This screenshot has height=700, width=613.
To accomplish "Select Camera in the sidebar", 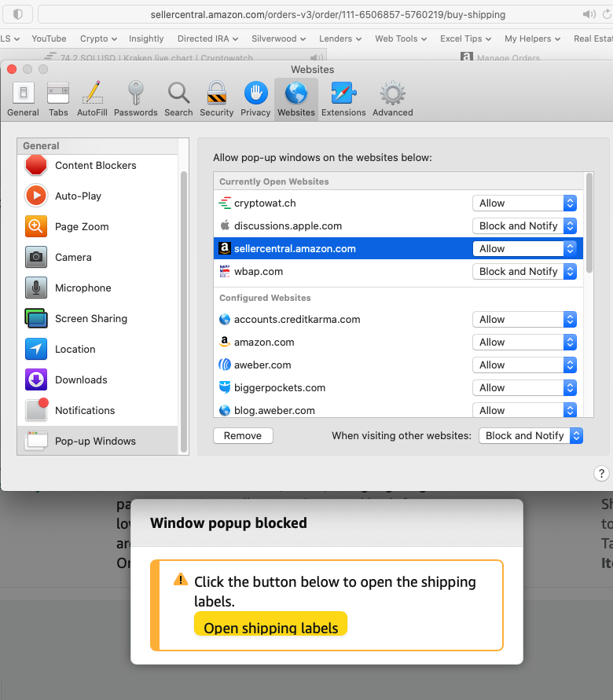I will coord(97,257).
